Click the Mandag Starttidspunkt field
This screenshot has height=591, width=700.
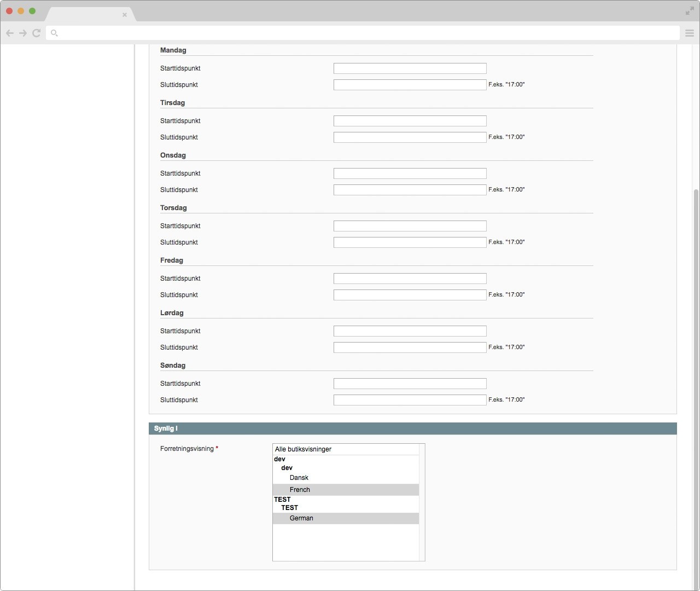click(x=410, y=68)
